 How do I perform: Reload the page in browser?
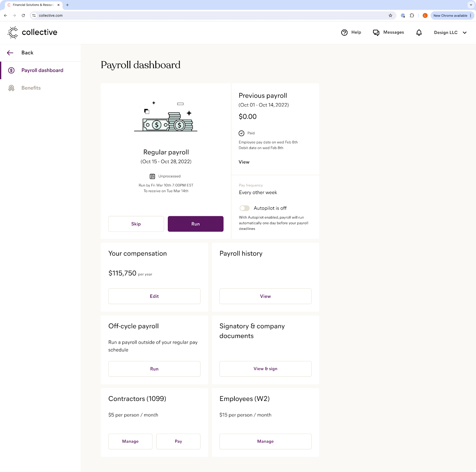pos(23,15)
